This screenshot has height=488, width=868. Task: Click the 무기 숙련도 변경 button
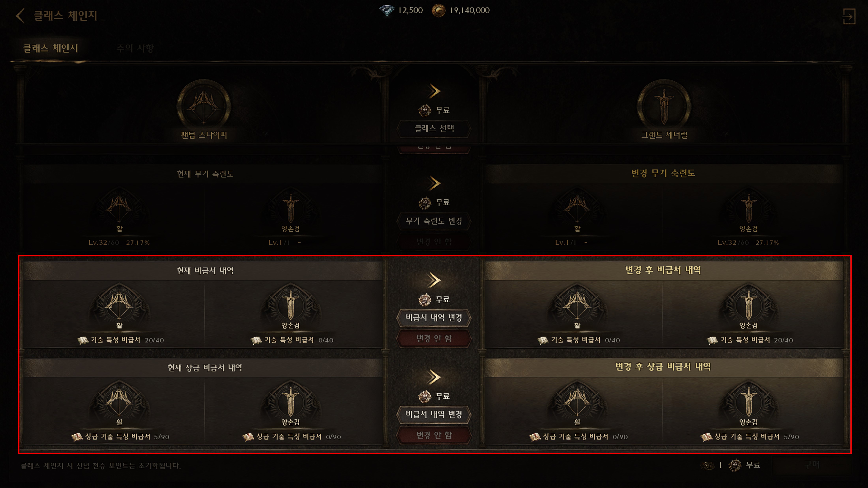pyautogui.click(x=434, y=221)
